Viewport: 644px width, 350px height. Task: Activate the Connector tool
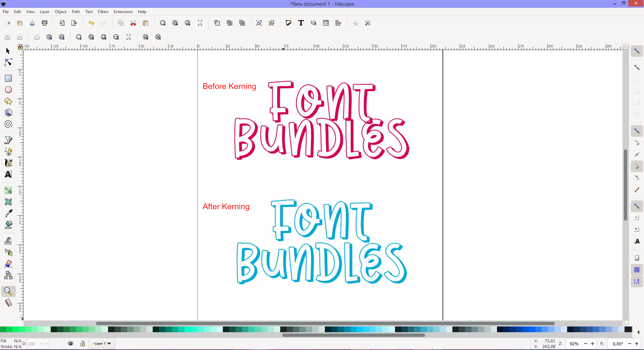pyautogui.click(x=8, y=275)
